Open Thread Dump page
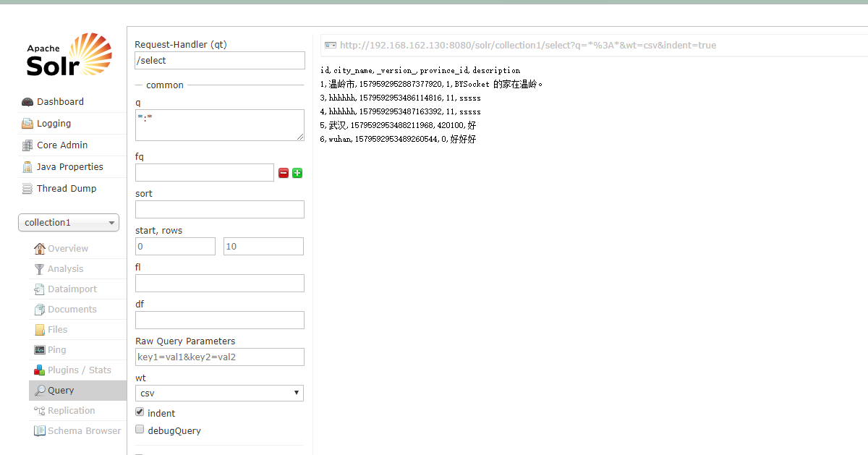Viewport: 868px width, 455px height. [x=72, y=189]
